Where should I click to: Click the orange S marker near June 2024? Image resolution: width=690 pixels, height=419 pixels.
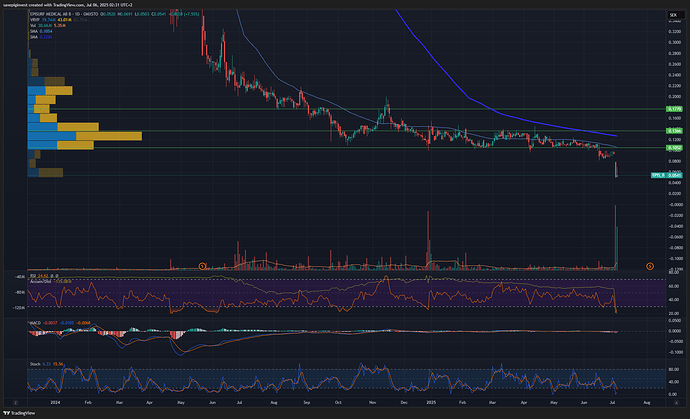click(202, 266)
